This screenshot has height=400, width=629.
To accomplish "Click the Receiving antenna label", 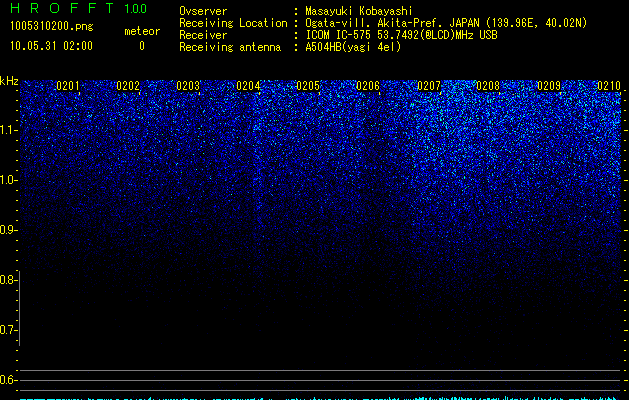I will [230, 47].
